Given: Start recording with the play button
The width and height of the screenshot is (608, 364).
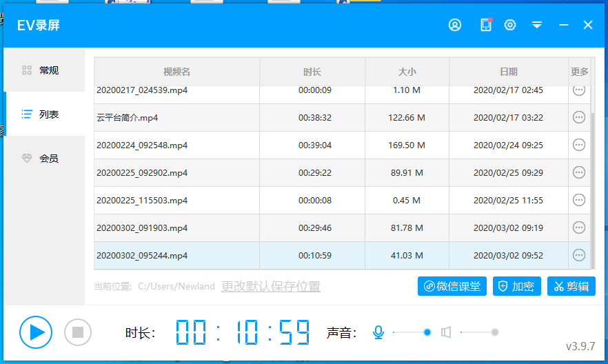Looking at the screenshot, I should pos(36,332).
